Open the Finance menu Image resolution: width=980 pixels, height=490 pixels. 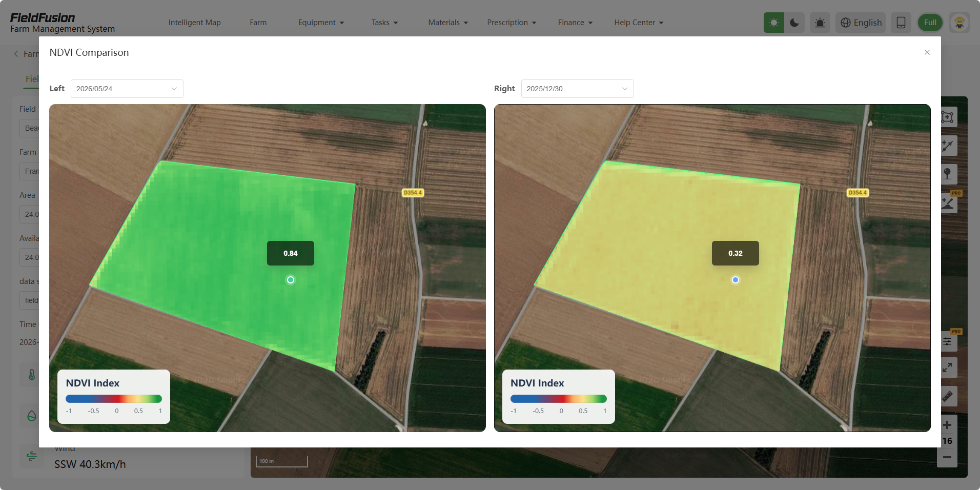tap(575, 23)
